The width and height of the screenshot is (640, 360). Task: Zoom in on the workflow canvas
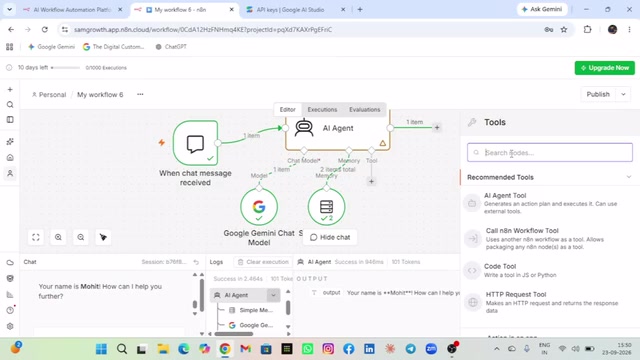tap(58, 237)
